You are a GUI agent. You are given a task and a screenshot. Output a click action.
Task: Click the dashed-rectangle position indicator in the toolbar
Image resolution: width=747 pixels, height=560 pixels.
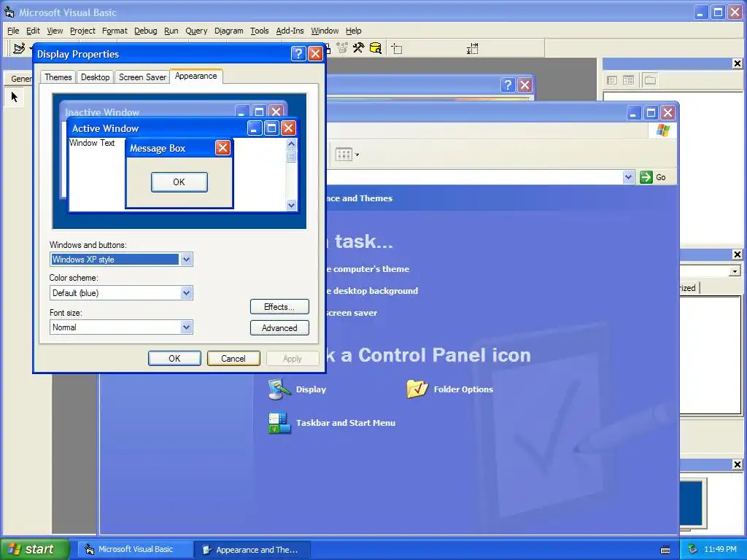pyautogui.click(x=397, y=48)
